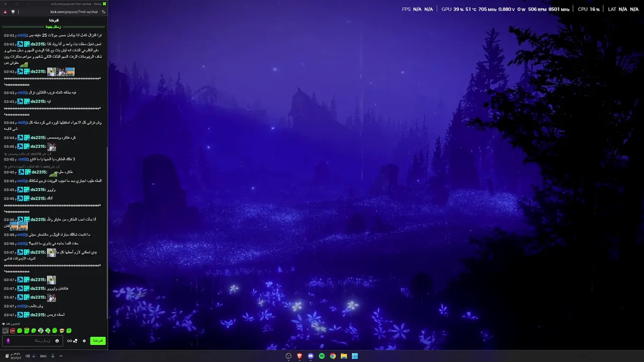Click the purple microphone icon in message box
Screen dimensions: 644x362
(8, 341)
